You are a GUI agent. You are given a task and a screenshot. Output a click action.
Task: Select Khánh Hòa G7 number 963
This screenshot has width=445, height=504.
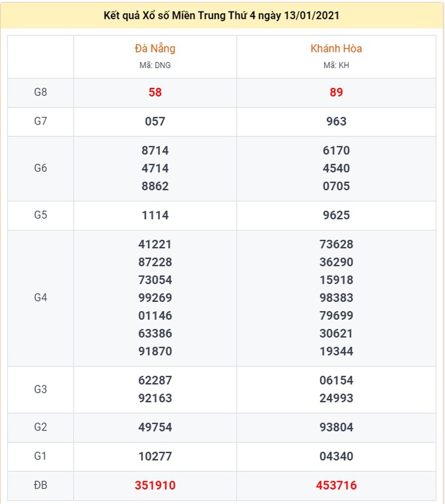[336, 122]
